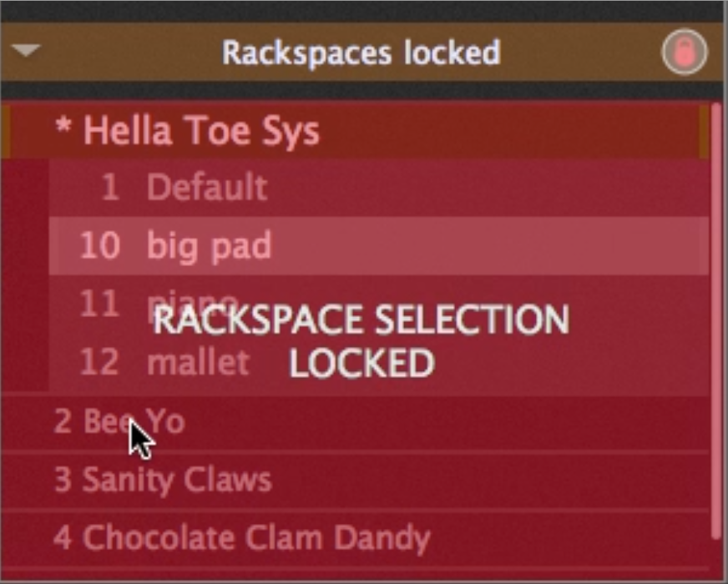Click the asterisk beside Hella Toe Sys
The height and width of the screenshot is (584, 728).
point(63,125)
